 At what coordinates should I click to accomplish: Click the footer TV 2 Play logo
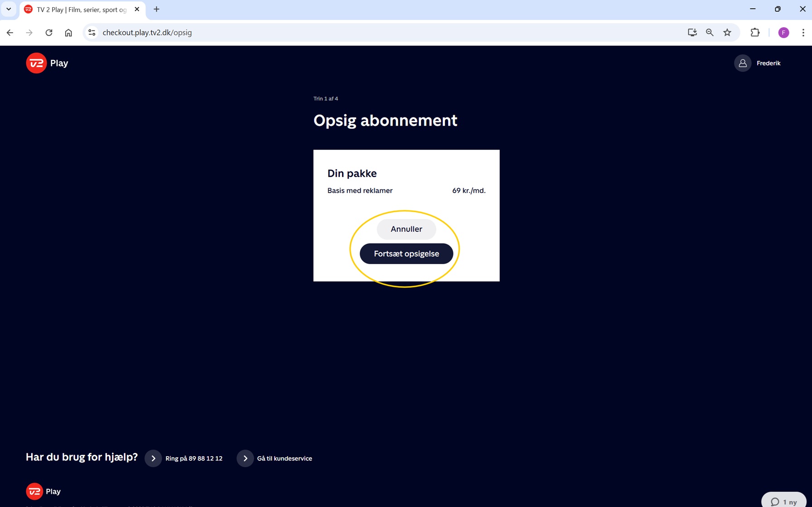coord(43,491)
